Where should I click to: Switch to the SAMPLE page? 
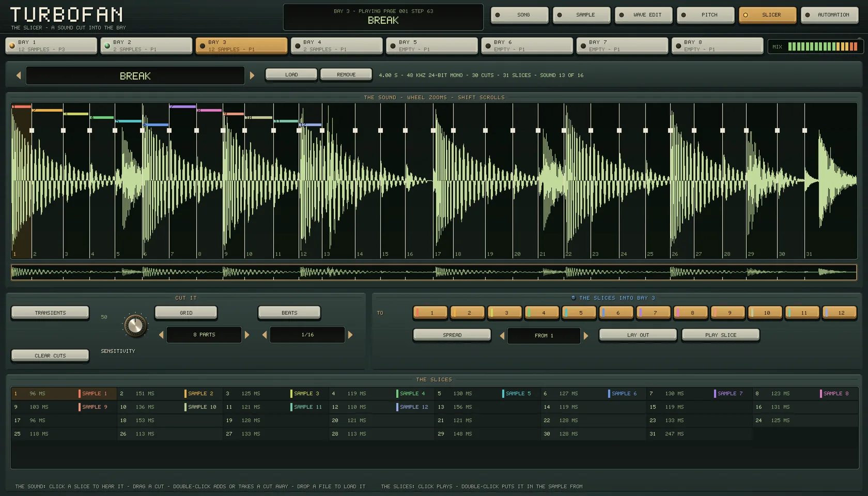(582, 15)
